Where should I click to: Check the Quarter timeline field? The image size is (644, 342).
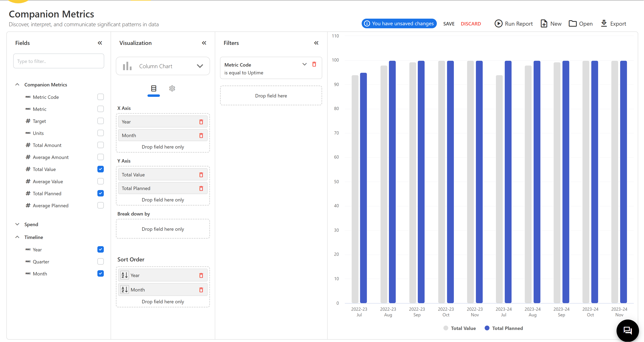coord(101,261)
